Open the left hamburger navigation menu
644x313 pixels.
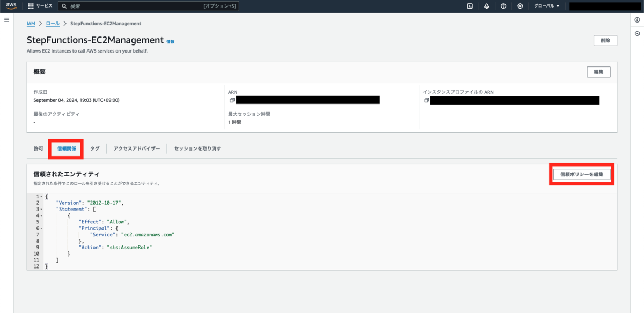[7, 20]
